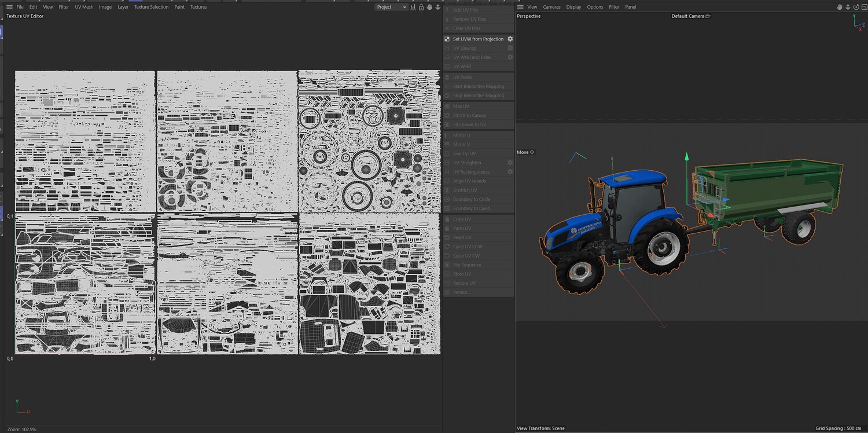Image resolution: width=868 pixels, height=433 pixels.
Task: Click Set UVW from Projection
Action: pos(478,39)
